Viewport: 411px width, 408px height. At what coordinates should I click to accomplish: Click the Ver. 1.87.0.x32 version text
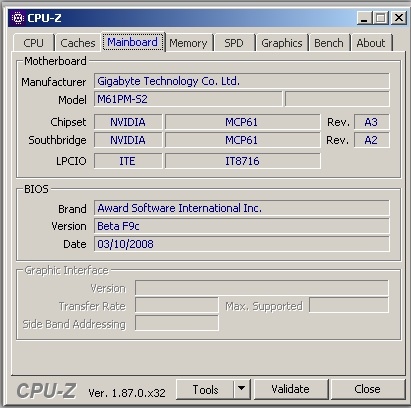[127, 393]
